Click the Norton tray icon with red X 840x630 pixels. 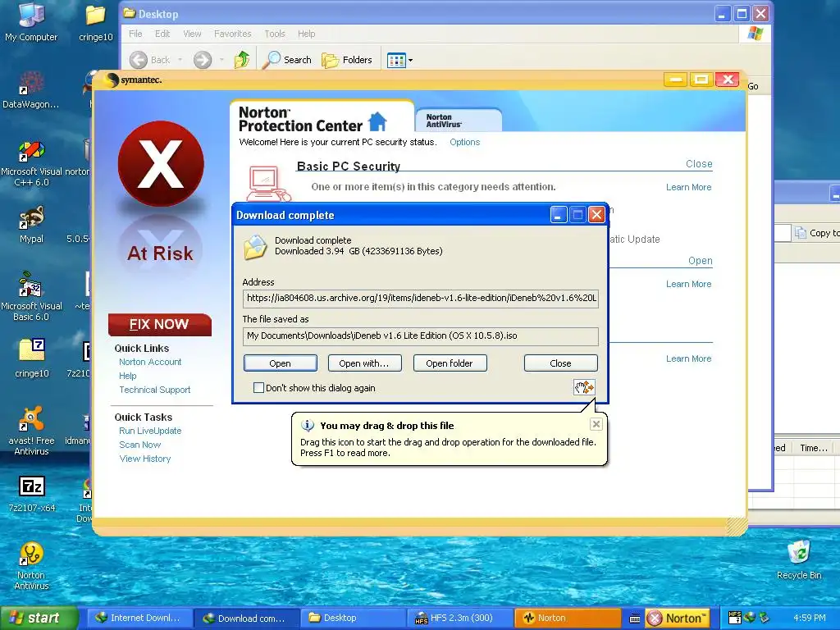coord(655,619)
